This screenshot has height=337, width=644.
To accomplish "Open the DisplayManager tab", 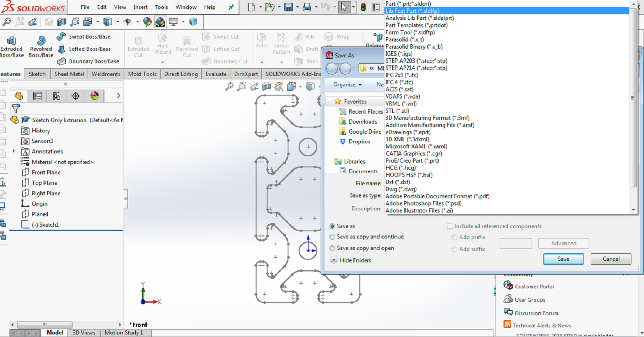I will pyautogui.click(x=95, y=96).
